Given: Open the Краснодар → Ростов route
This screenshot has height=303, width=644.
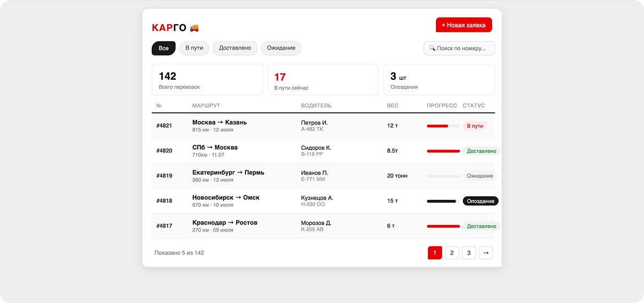Looking at the screenshot, I should point(225,223).
